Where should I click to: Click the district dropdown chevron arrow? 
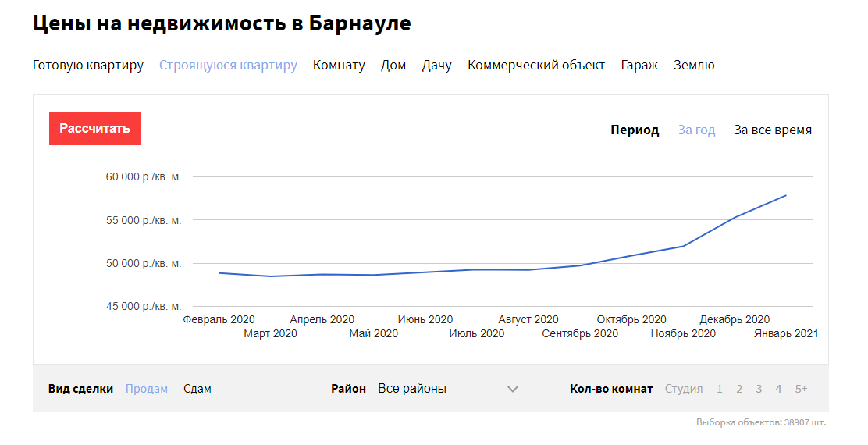[x=513, y=389]
